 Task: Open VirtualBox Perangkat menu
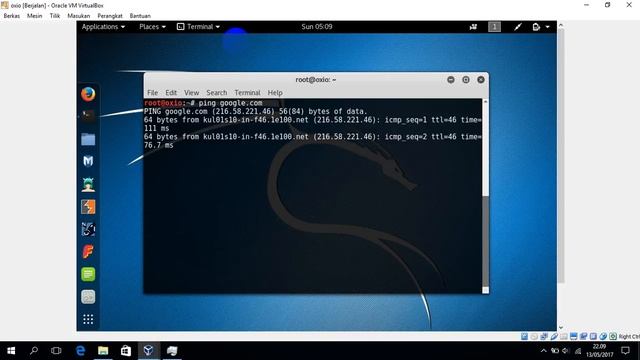(110, 16)
